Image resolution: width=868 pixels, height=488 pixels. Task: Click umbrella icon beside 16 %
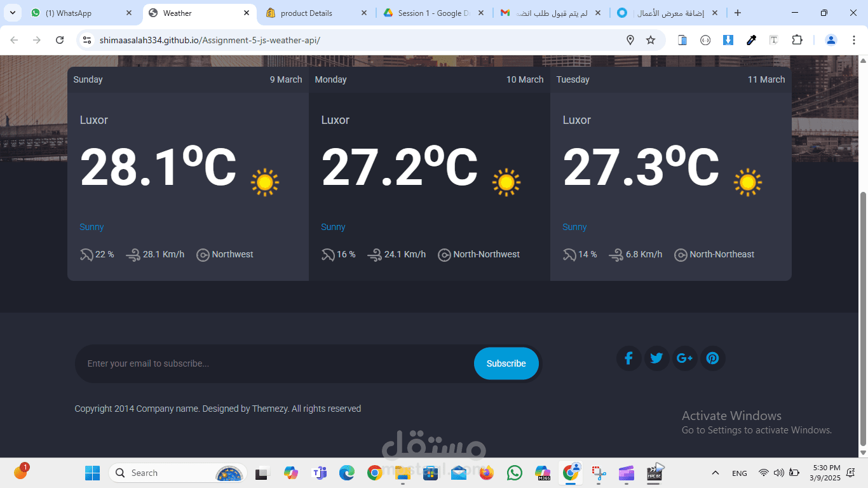point(328,255)
